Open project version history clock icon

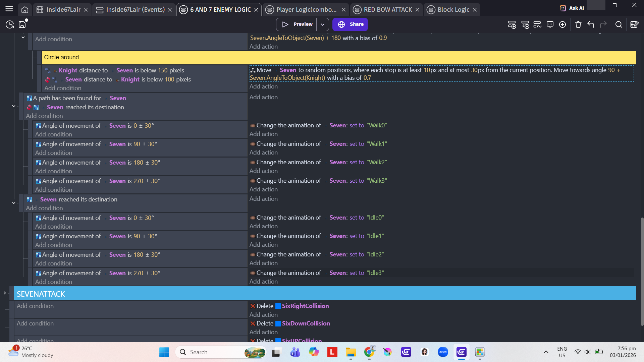[10, 24]
